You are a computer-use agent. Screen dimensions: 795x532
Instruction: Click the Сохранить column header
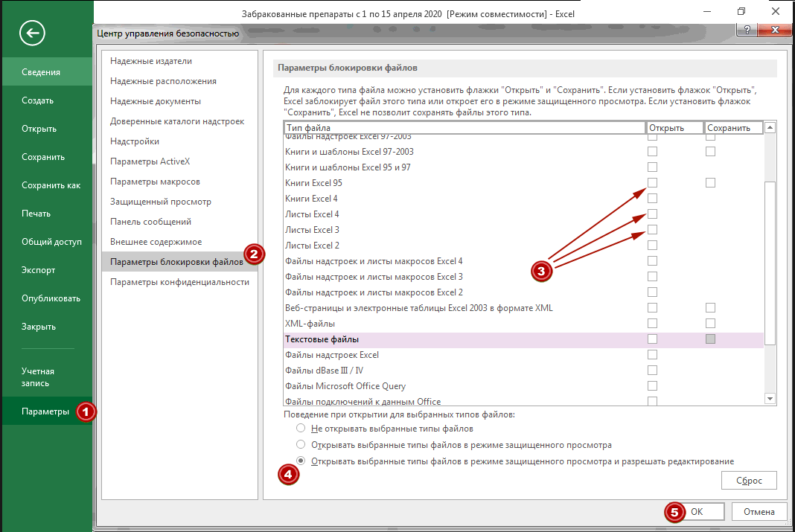tap(734, 128)
